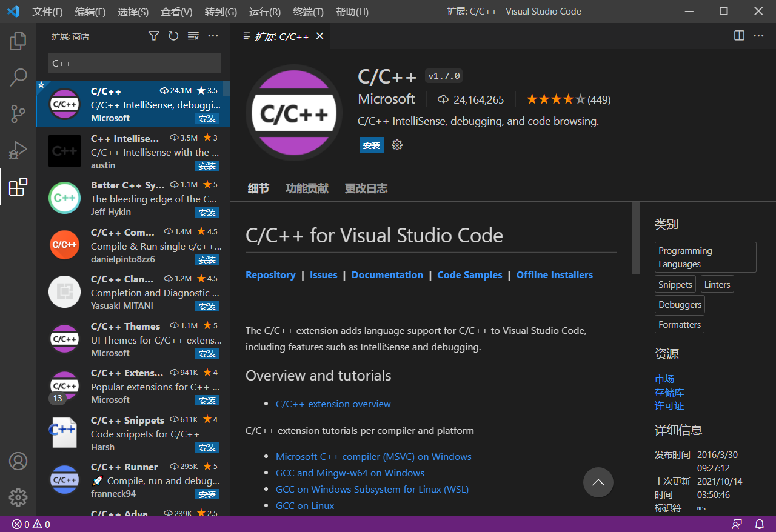Screen dimensions: 776x532
Task: Open the 编辑(E) menu
Action: [90, 12]
